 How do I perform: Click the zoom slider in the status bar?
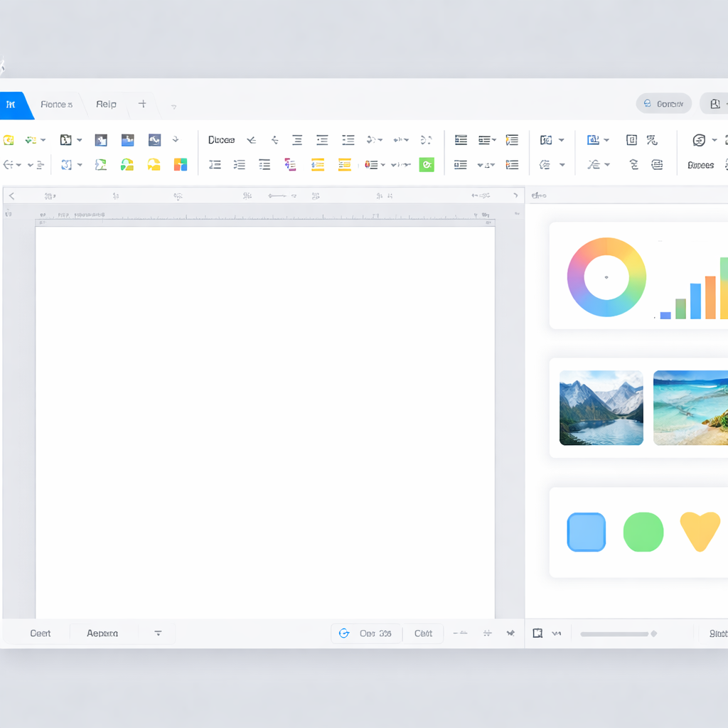616,634
